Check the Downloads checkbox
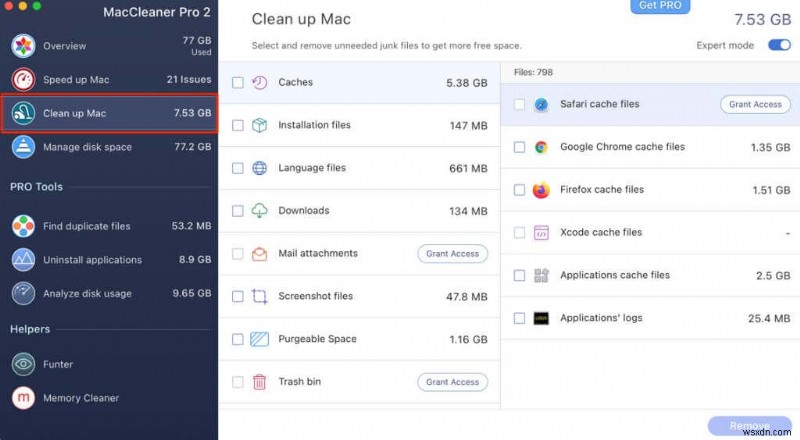800x440 pixels. [238, 211]
